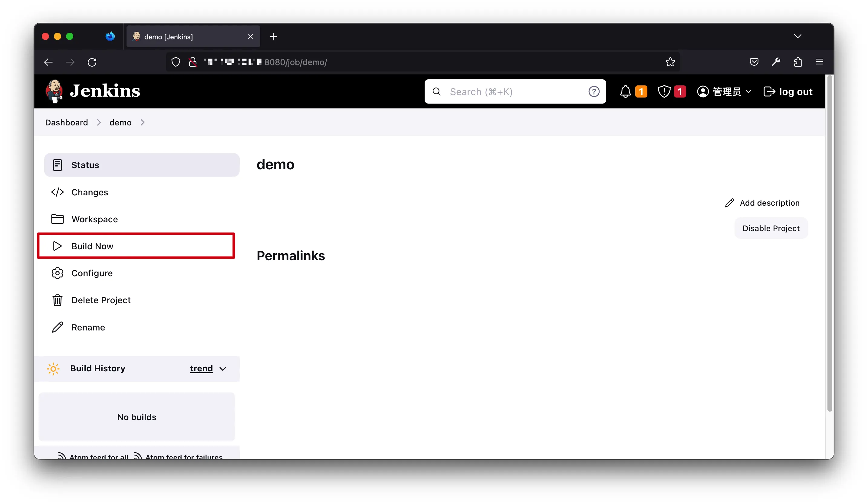The width and height of the screenshot is (868, 504).
Task: Click the browser address bar URL
Action: [422, 62]
